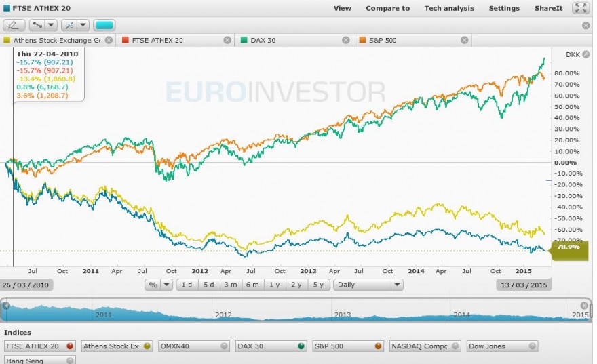Open the scale mode dropdown arrow

point(167,285)
